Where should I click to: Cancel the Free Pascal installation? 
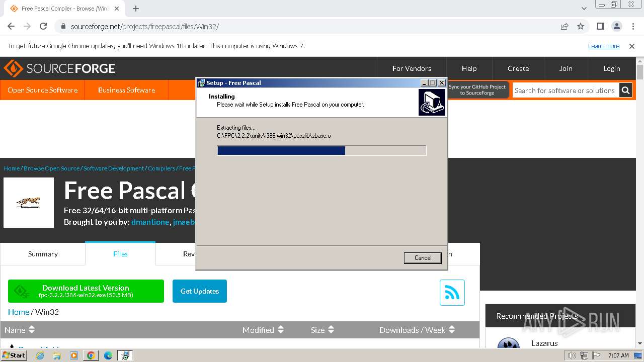(x=423, y=258)
